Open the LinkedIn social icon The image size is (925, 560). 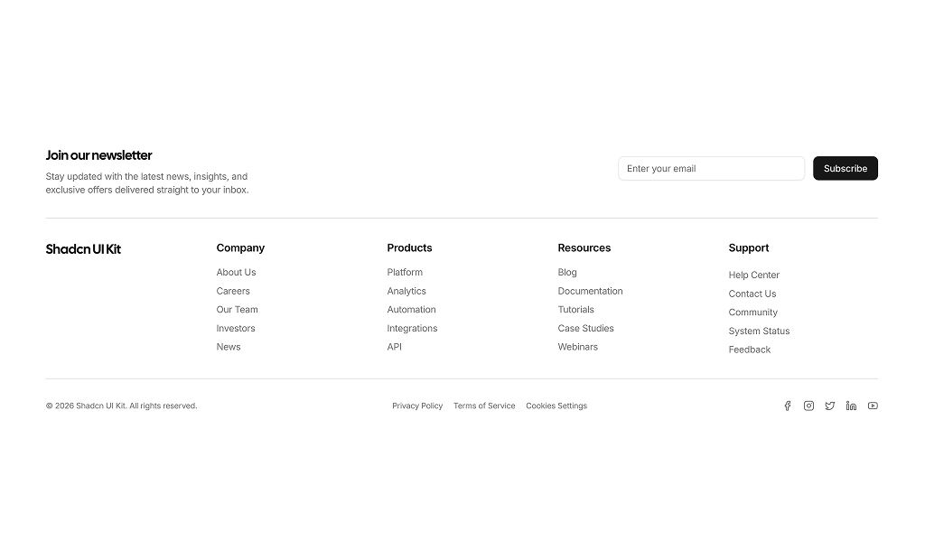click(x=851, y=406)
